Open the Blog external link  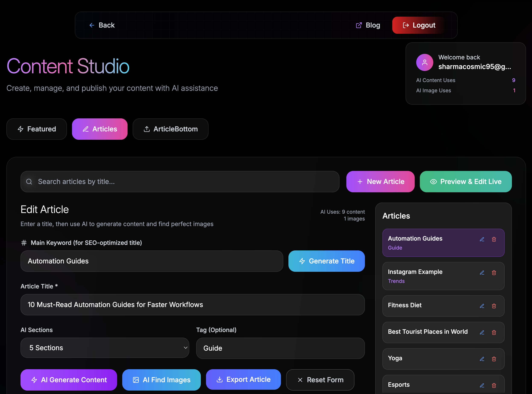point(368,25)
